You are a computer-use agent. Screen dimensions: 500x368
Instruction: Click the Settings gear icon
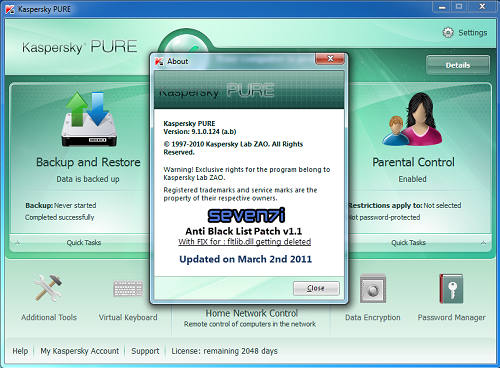point(448,32)
